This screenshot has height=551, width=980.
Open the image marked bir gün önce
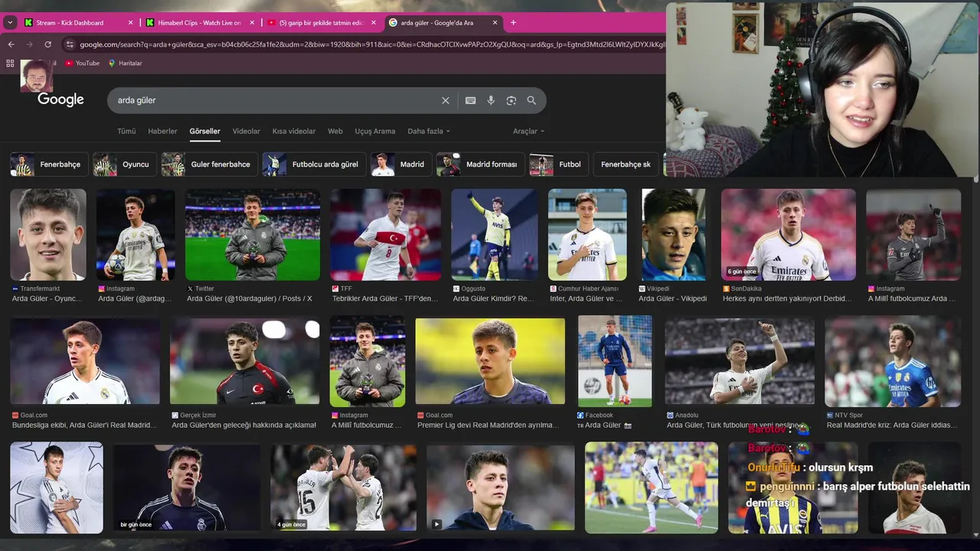187,487
